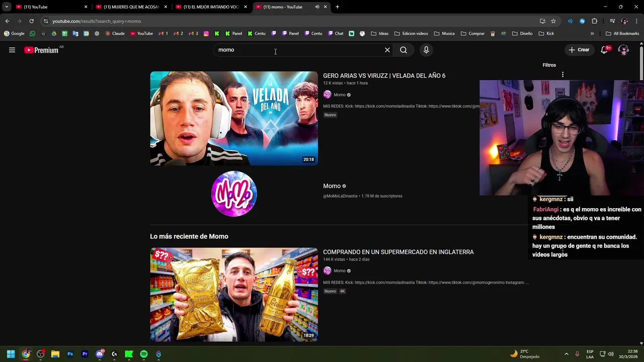Open the tab search dropdown arrow
Image resolution: width=644 pixels, height=362 pixels.
tap(7, 7)
